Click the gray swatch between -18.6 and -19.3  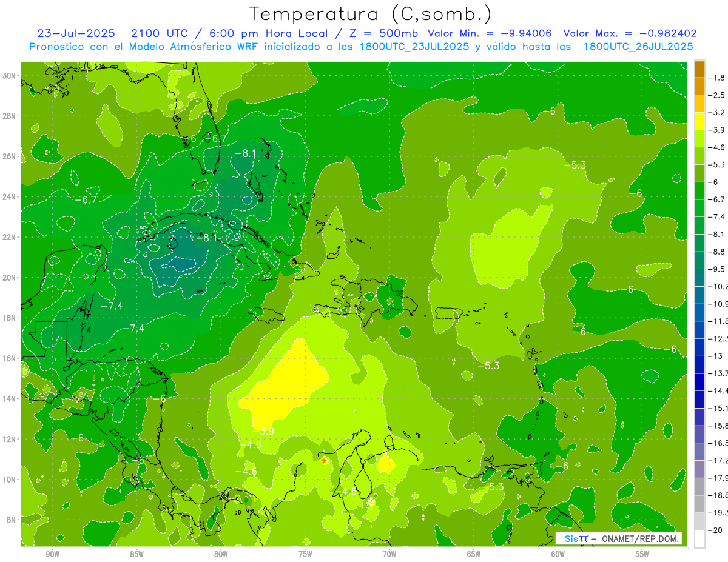[x=699, y=504]
